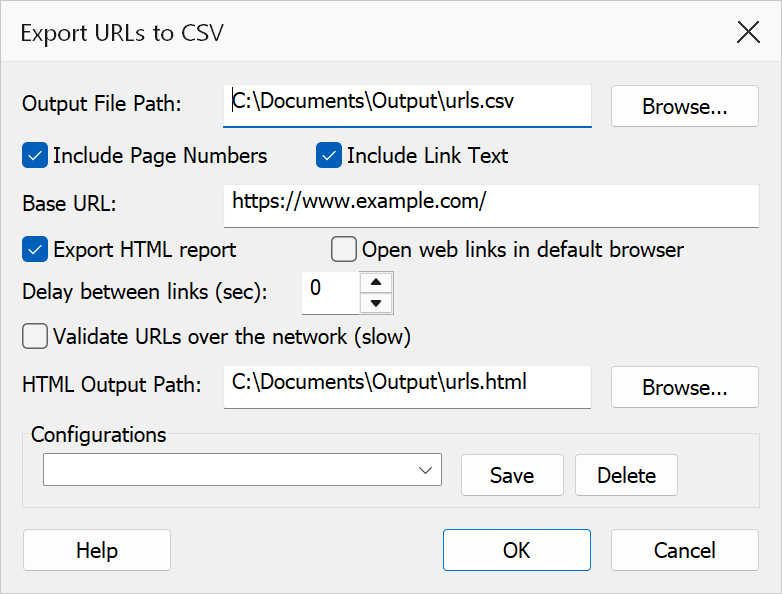The height and width of the screenshot is (594, 782).
Task: Open the Help for this dialog
Action: (x=97, y=550)
